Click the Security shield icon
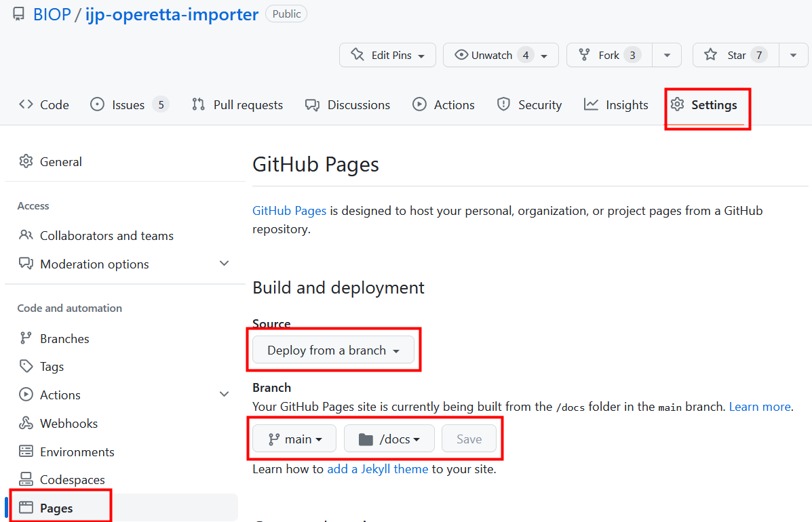This screenshot has width=812, height=522. (x=503, y=104)
